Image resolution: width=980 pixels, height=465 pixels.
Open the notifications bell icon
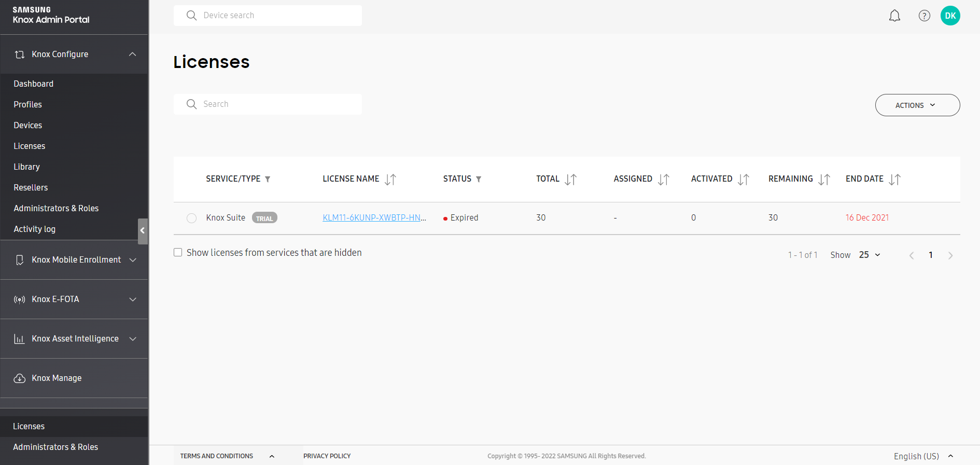[x=894, y=16]
